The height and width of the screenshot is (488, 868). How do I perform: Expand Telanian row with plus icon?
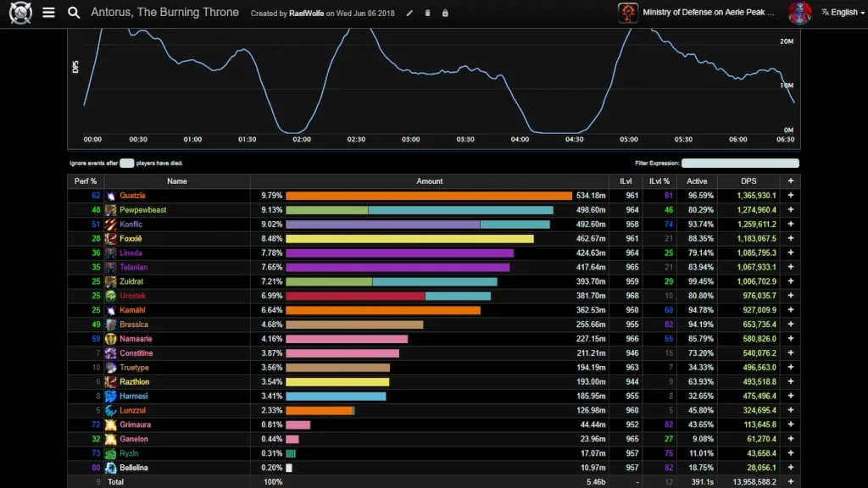click(791, 267)
